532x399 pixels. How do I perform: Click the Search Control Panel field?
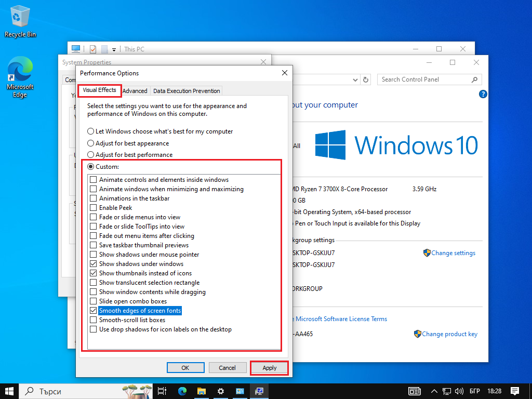pos(430,79)
